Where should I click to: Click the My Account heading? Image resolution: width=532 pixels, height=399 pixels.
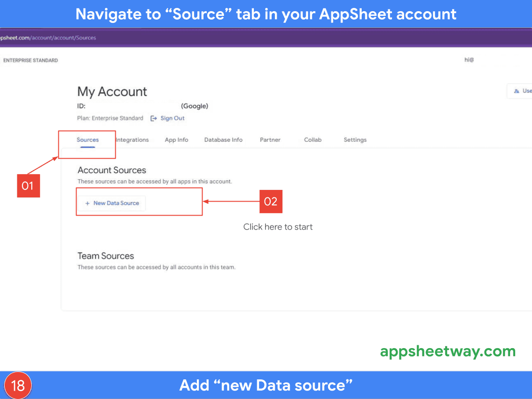(112, 91)
